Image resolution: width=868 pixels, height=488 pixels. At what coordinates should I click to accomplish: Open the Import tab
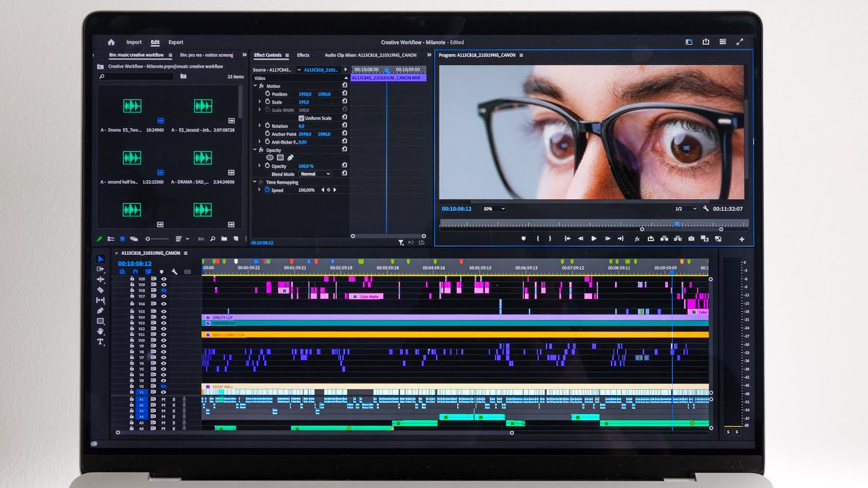coord(134,42)
